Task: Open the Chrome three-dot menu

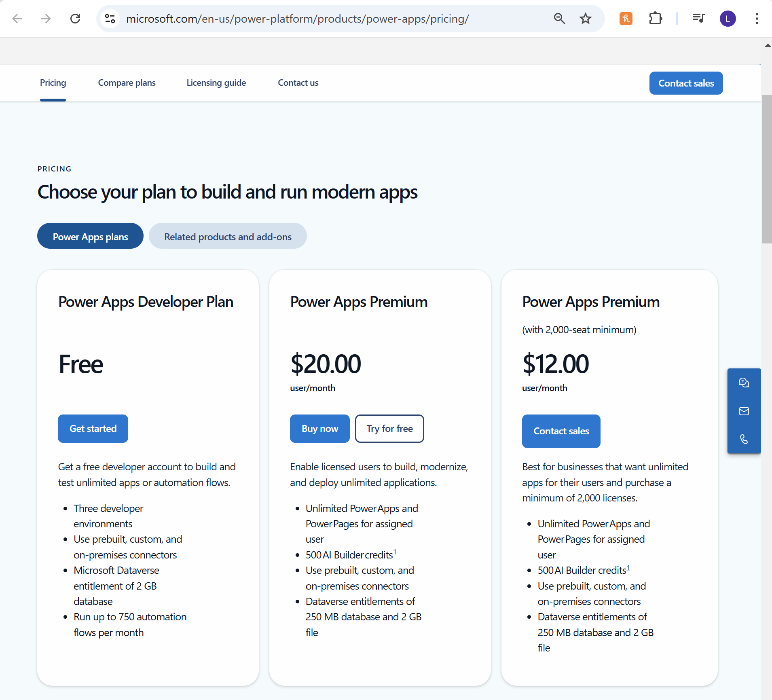Action: click(757, 19)
